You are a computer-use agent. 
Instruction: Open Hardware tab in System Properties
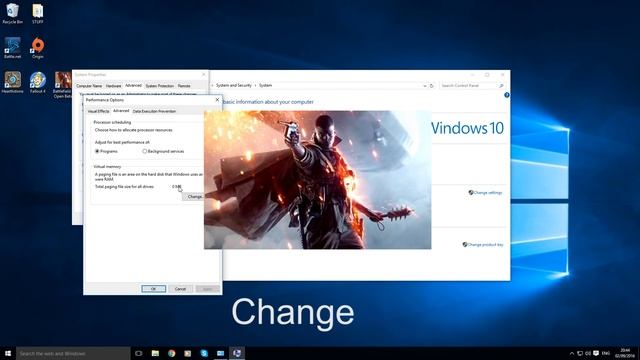(x=113, y=86)
